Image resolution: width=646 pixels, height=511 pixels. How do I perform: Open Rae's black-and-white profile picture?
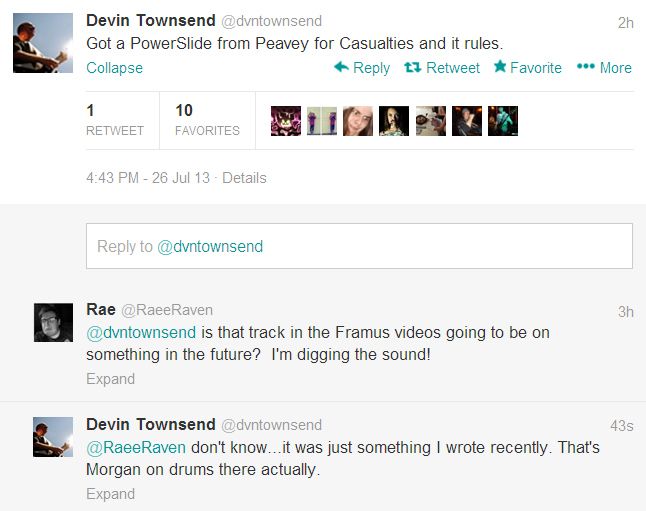tap(53, 323)
